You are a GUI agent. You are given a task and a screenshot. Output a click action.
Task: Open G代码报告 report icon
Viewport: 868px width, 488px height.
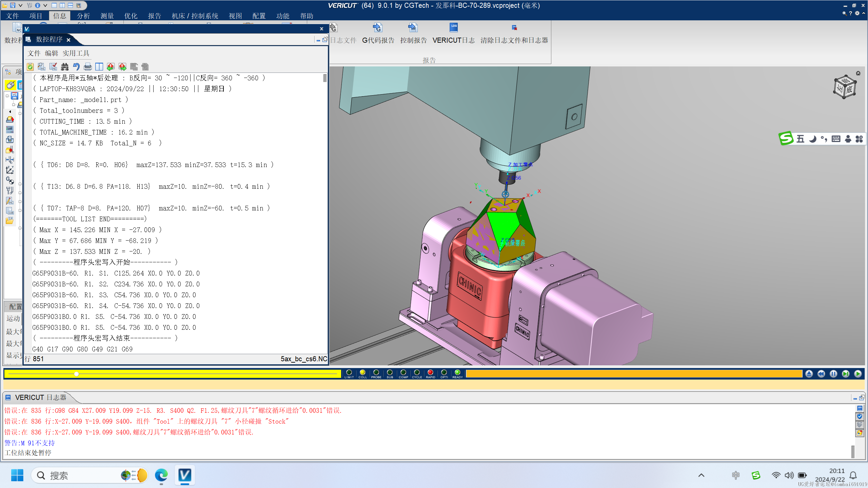click(x=378, y=34)
